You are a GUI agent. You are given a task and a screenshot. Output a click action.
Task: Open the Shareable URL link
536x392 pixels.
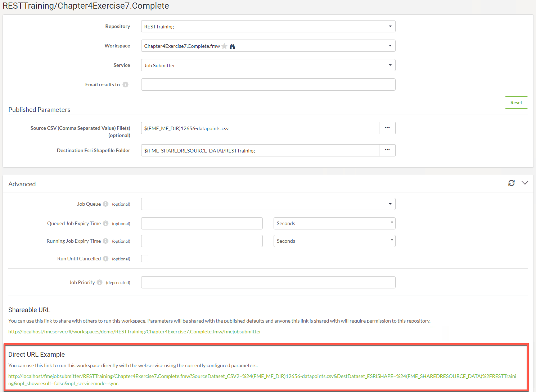[x=135, y=332]
